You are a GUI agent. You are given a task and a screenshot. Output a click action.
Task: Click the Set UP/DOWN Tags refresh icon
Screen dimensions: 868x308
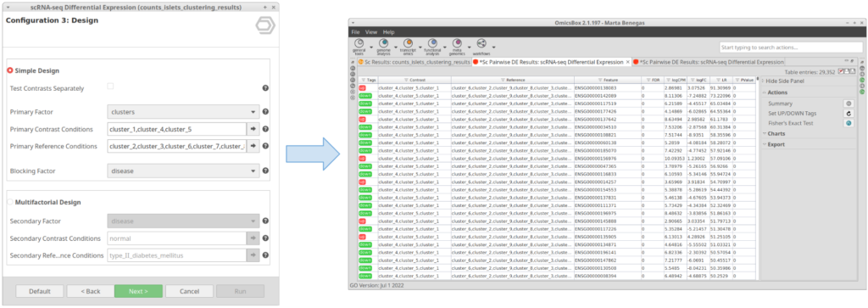pos(848,113)
